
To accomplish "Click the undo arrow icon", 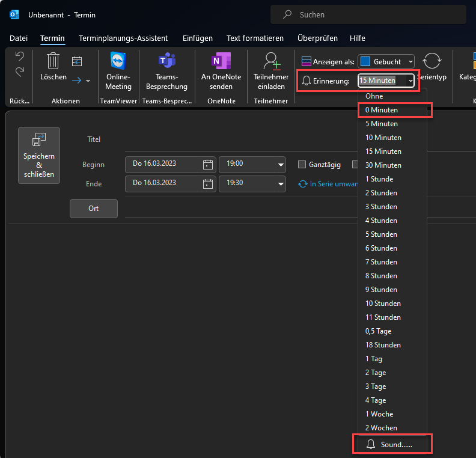I will point(20,56).
